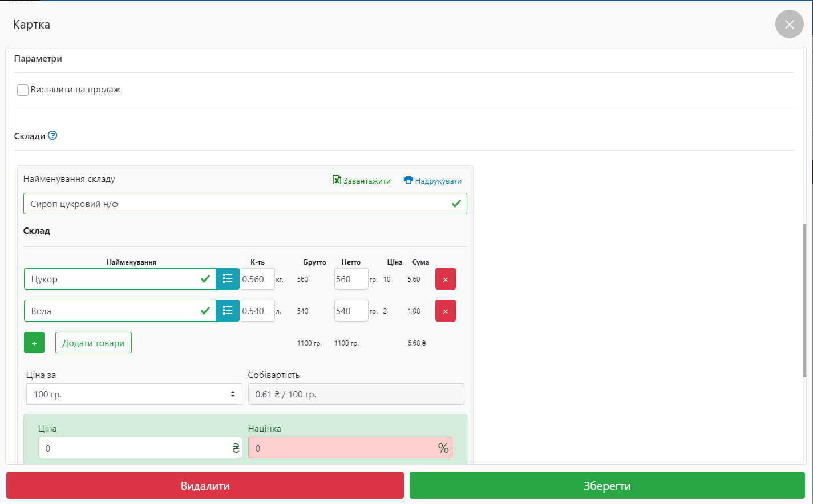
Task: Click the help icon next to Склади
Action: (x=52, y=136)
